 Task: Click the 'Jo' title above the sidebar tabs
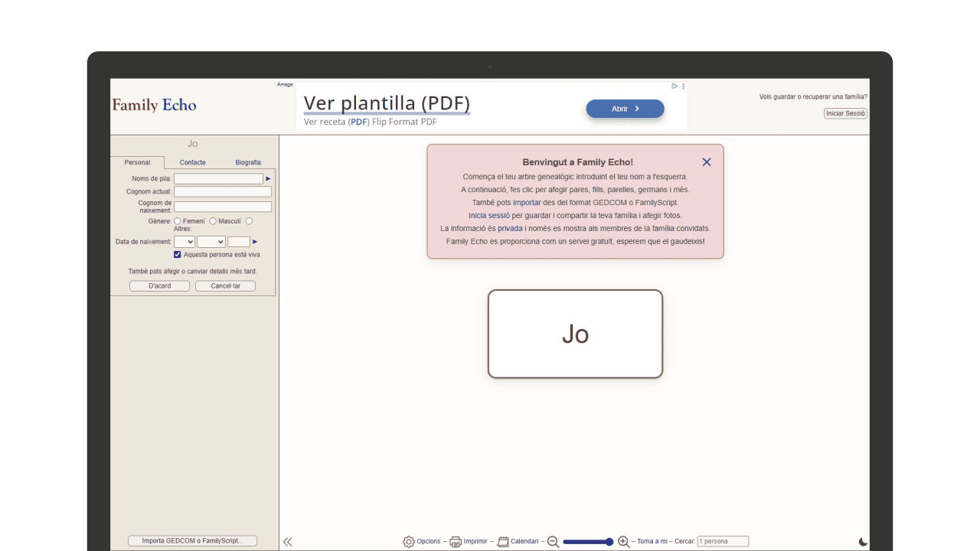pos(193,144)
